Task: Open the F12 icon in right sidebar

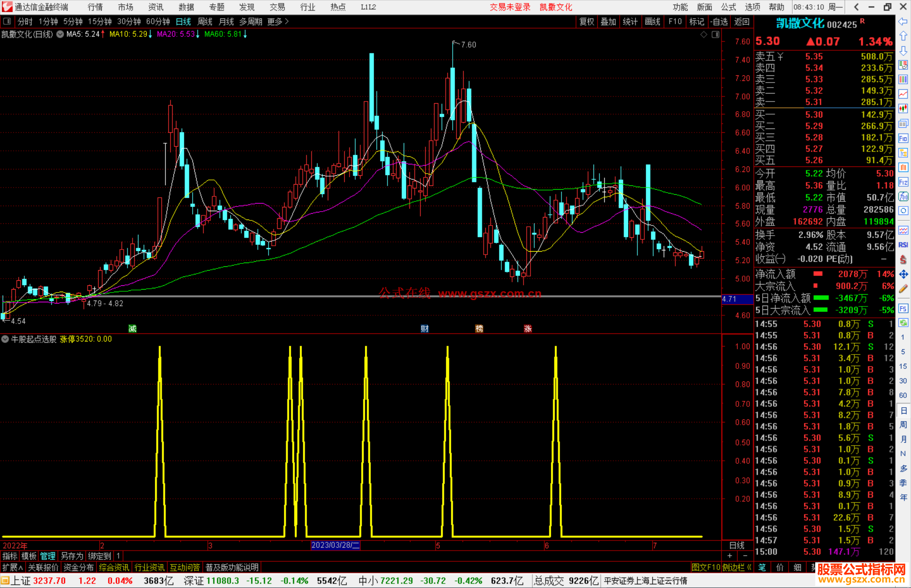Action: tap(903, 182)
